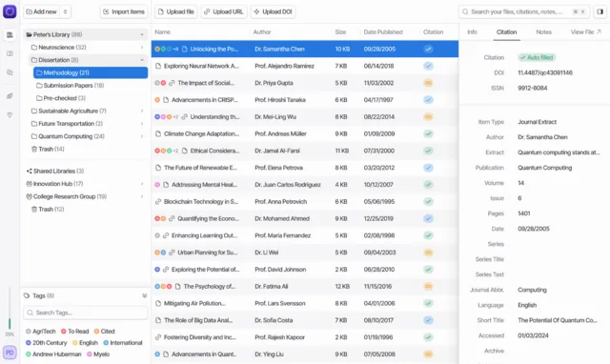Open the Add new dropdown arrow
The image size is (610, 364).
(x=65, y=11)
